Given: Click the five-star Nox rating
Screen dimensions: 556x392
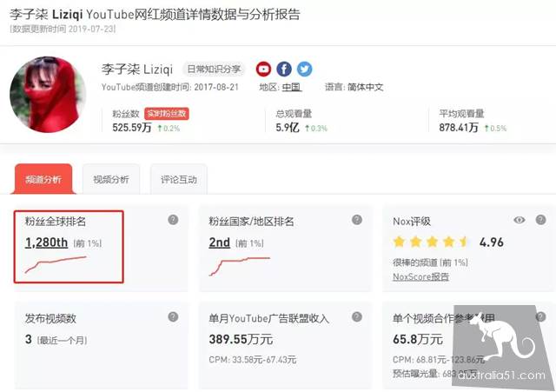Looking at the screenshot, I should click(x=431, y=242).
